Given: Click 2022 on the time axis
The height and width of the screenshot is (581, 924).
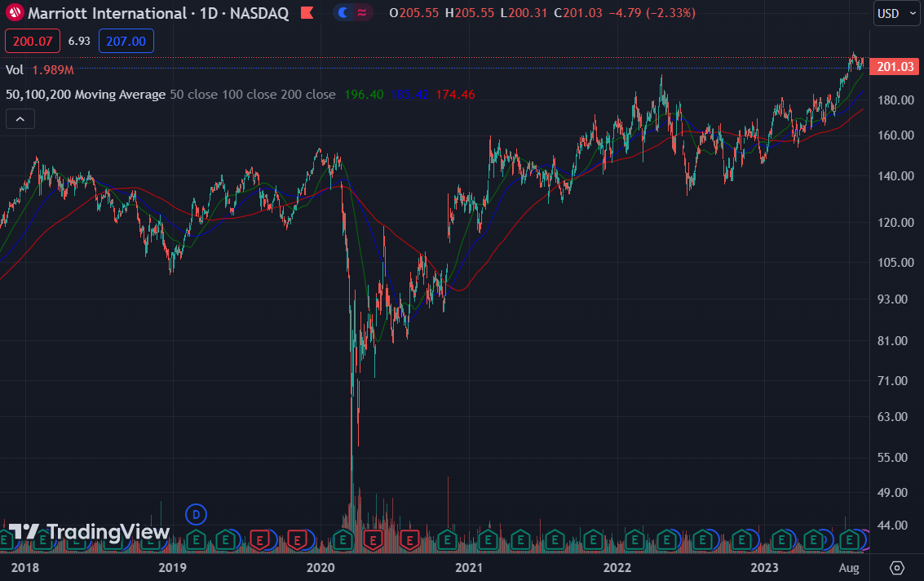Looking at the screenshot, I should (x=617, y=567).
